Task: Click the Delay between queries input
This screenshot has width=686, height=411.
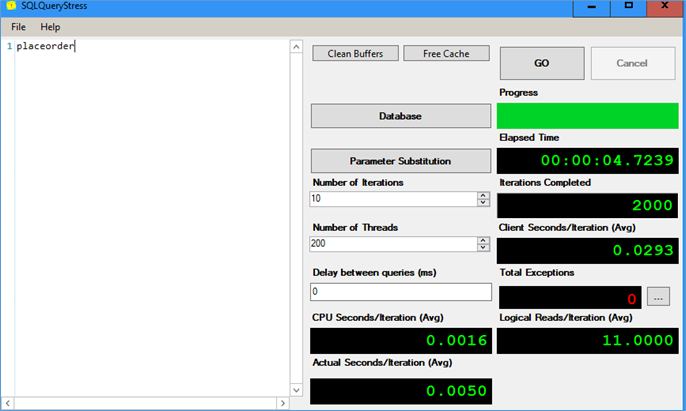Action: coord(401,292)
